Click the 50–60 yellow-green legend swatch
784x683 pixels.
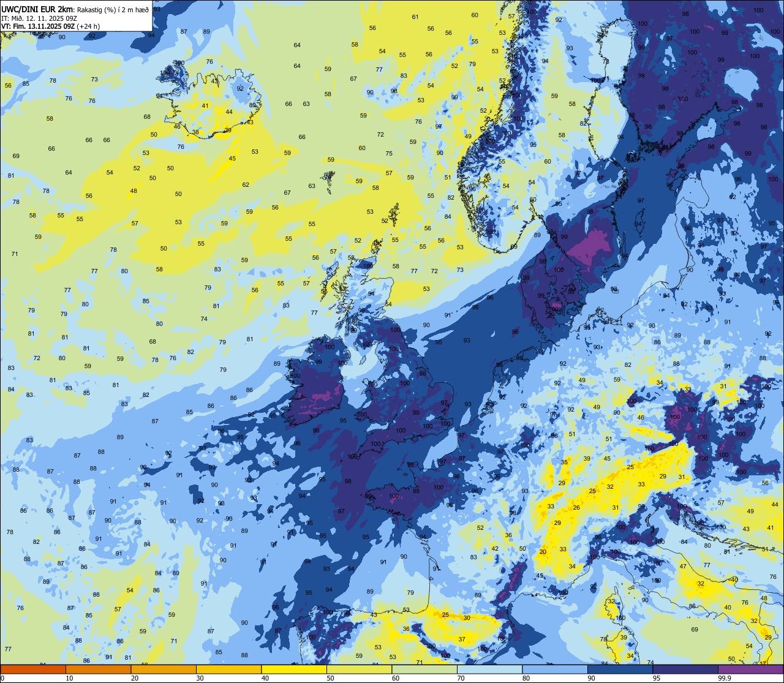[359, 669]
